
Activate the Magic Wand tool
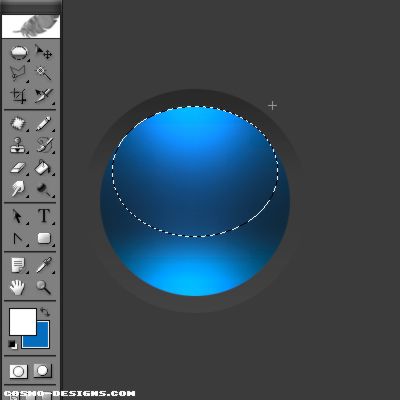click(x=43, y=73)
